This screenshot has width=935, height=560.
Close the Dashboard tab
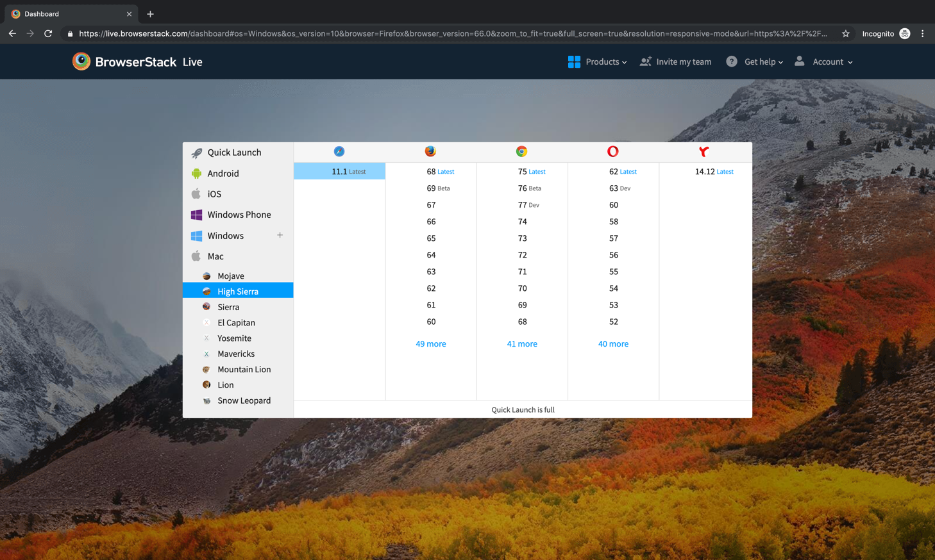click(129, 14)
